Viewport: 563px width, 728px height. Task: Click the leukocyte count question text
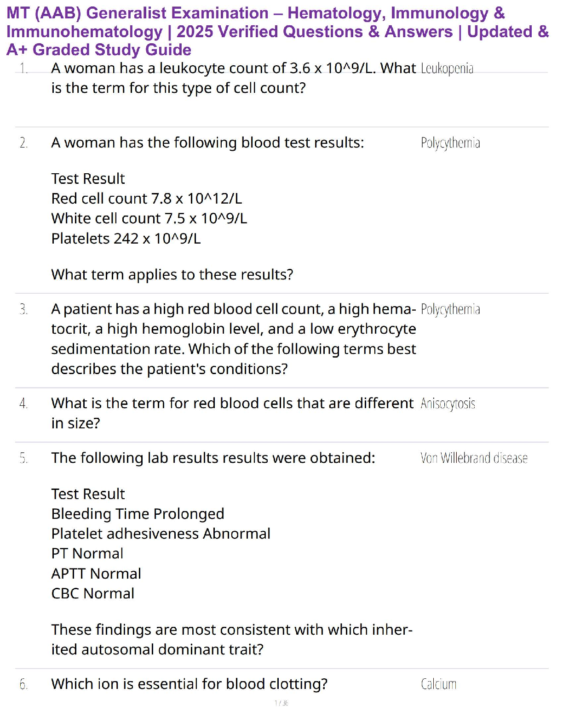click(x=233, y=78)
